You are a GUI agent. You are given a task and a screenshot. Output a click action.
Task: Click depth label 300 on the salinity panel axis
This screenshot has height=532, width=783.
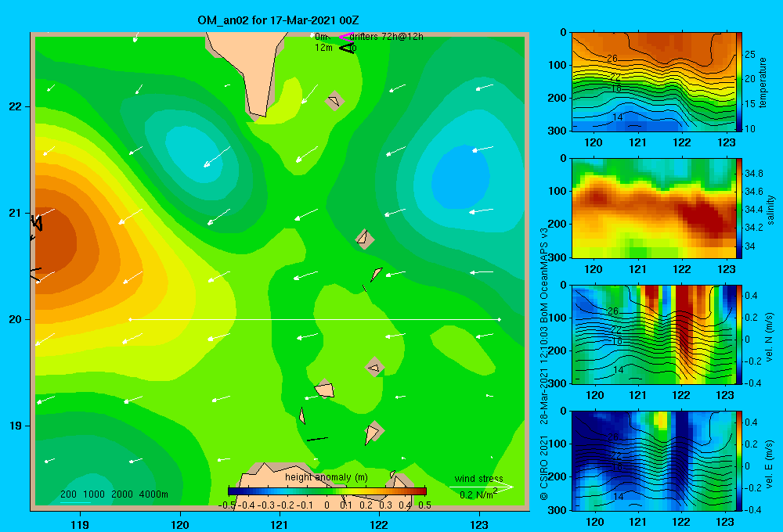click(x=559, y=257)
